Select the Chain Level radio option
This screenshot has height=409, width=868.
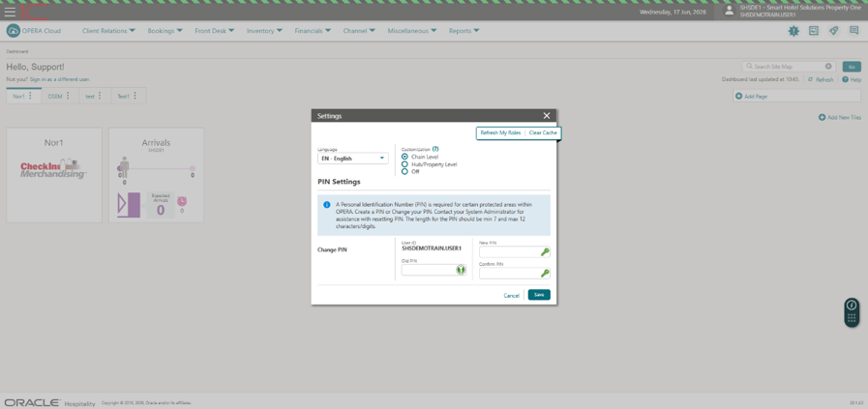404,157
